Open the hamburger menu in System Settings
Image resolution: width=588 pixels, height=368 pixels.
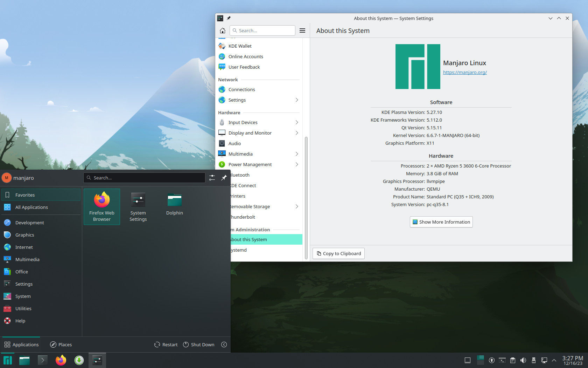pyautogui.click(x=302, y=30)
